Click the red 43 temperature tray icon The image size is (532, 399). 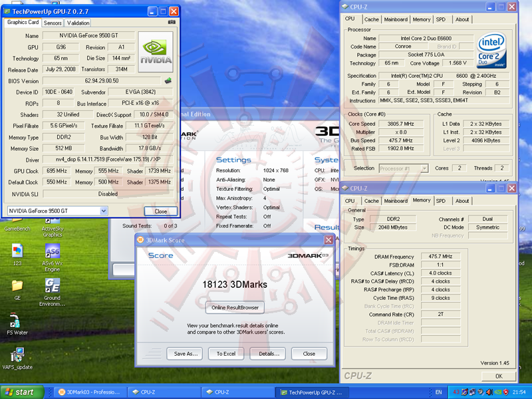point(456,392)
